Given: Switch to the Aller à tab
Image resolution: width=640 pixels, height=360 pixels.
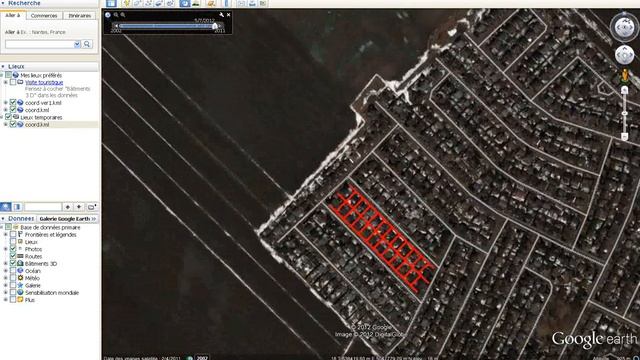Looking at the screenshot, I should pos(13,15).
